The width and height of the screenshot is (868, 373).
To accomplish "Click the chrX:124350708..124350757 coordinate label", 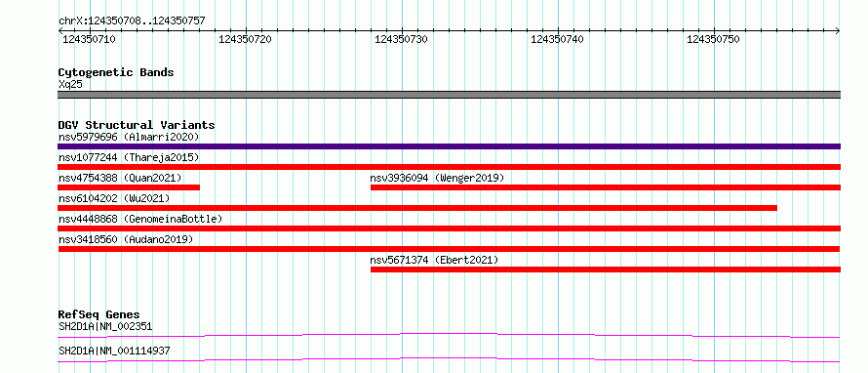I will pyautogui.click(x=132, y=21).
